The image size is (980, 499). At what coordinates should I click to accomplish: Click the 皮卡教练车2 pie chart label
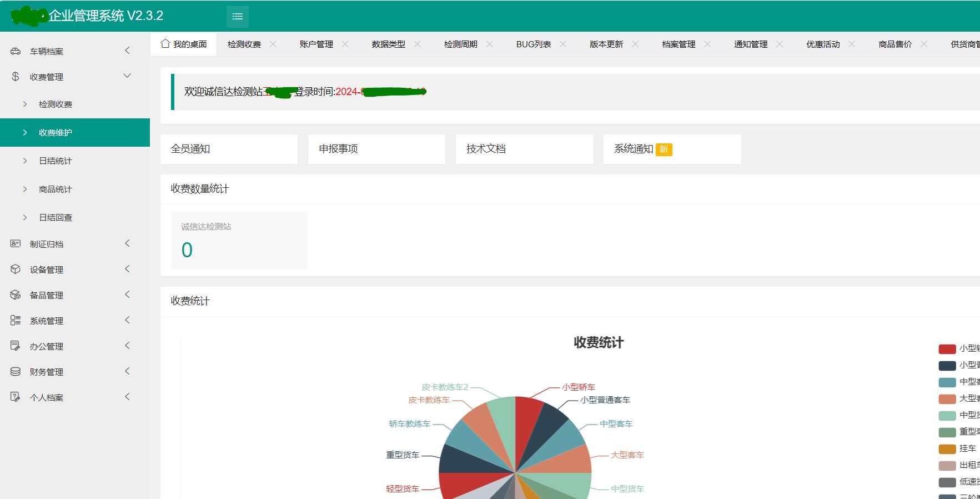(x=445, y=387)
